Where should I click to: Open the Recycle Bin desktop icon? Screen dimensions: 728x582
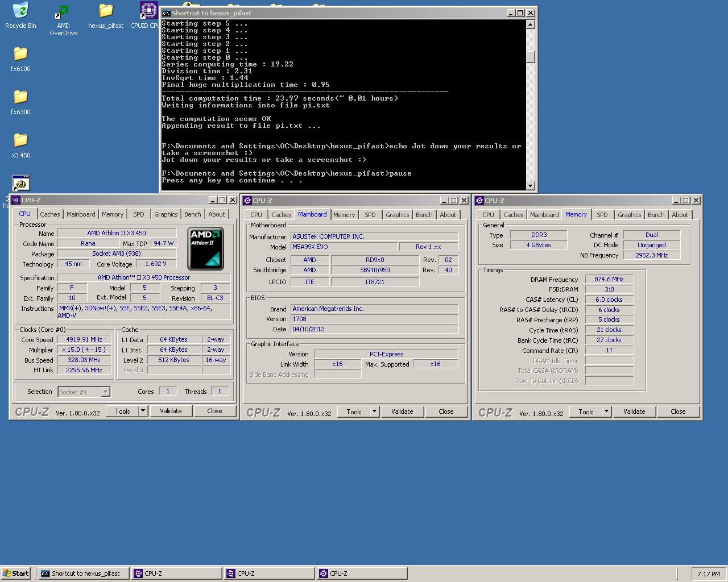click(x=20, y=15)
